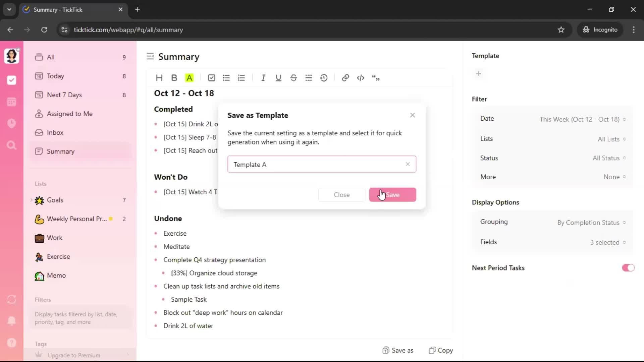Click the code block icon
The width and height of the screenshot is (644, 362).
click(361, 78)
